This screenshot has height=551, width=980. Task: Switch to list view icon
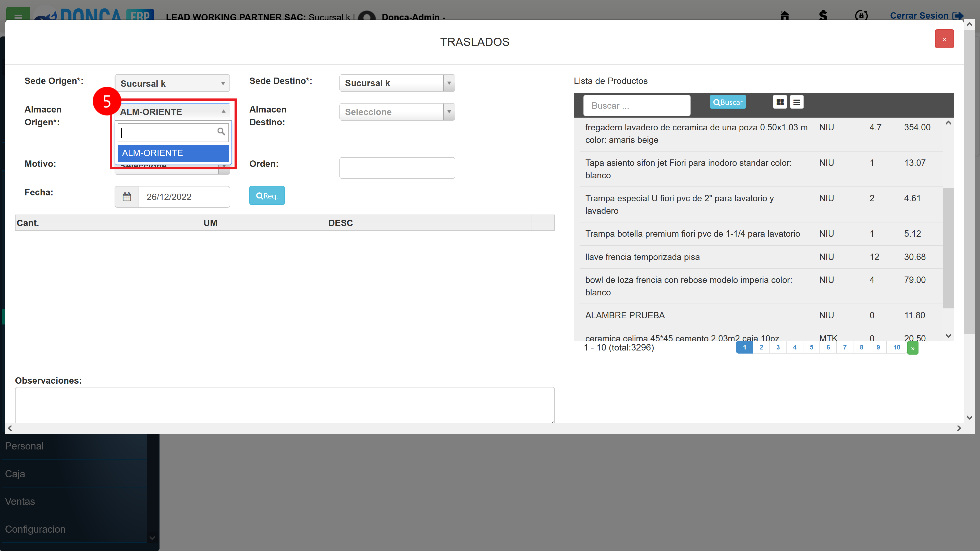coord(797,102)
